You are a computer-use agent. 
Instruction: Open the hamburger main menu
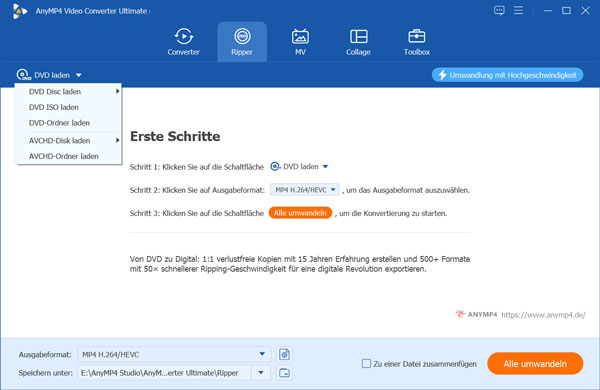click(518, 10)
